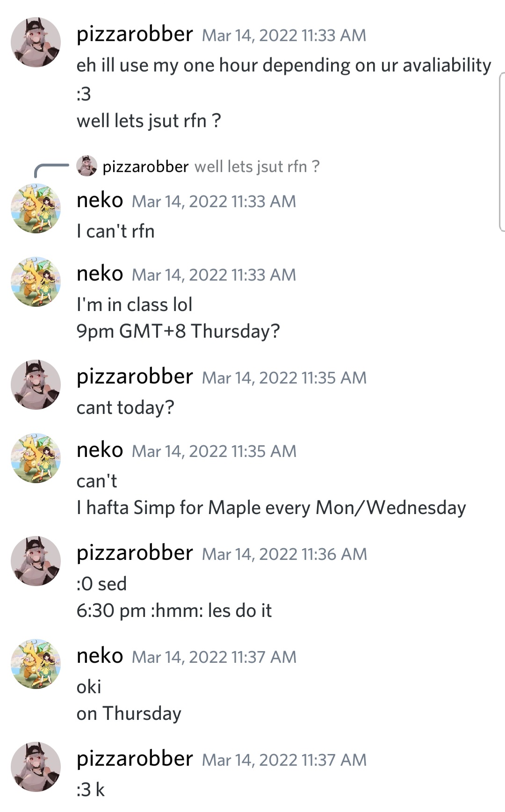Select the neko username above "oki"
The width and height of the screenshot is (505, 812).
[100, 656]
